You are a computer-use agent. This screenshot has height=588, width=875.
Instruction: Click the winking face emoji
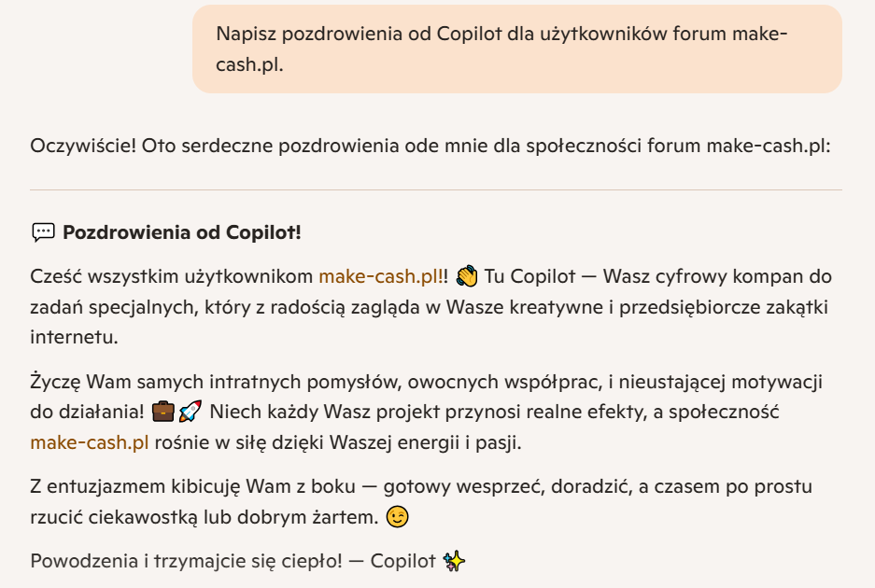point(397,516)
